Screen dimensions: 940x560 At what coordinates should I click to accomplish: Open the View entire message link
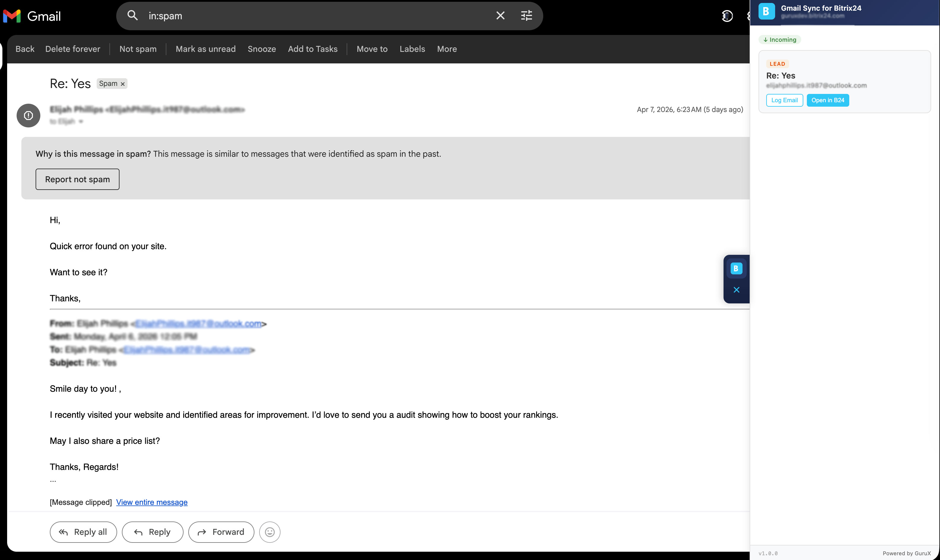152,502
